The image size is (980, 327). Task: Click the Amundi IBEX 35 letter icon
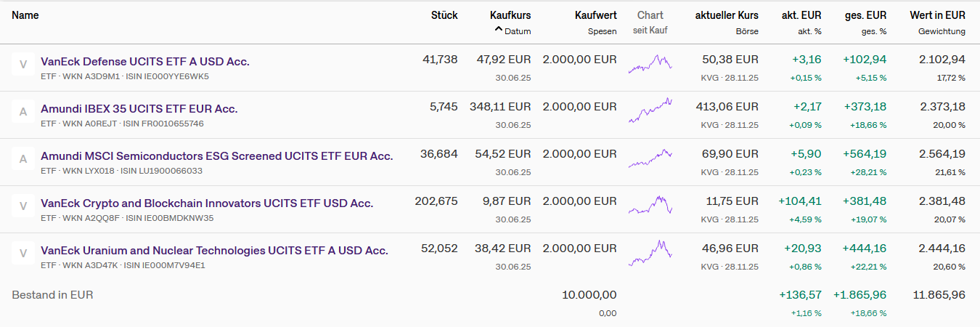pos(23,112)
